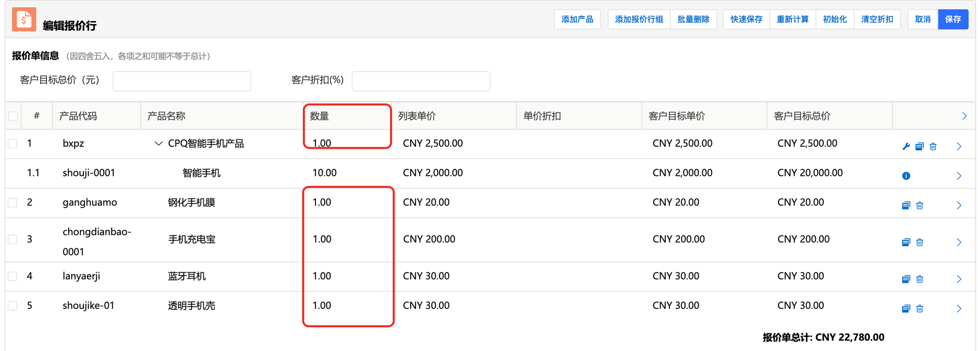Click the 添加产品 button
The width and height of the screenshot is (980, 351).
577,20
